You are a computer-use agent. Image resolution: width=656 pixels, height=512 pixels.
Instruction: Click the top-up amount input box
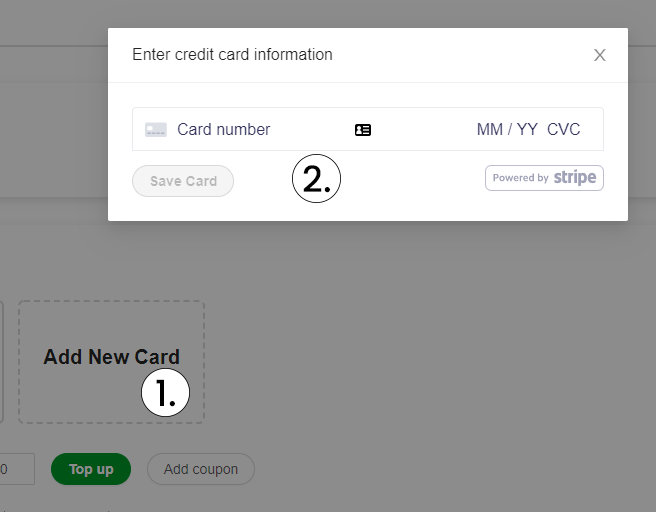click(16, 469)
